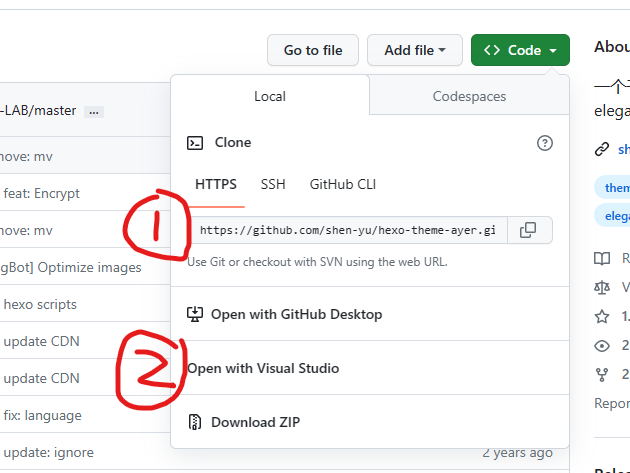Click the GitHub Desktop download icon
Screen dimensions: 630x473
click(195, 314)
